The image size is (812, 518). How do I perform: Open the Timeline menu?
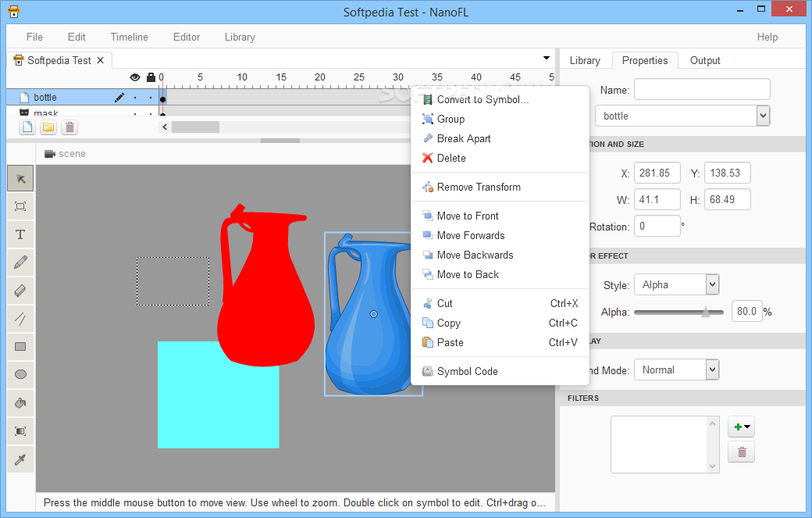[130, 37]
